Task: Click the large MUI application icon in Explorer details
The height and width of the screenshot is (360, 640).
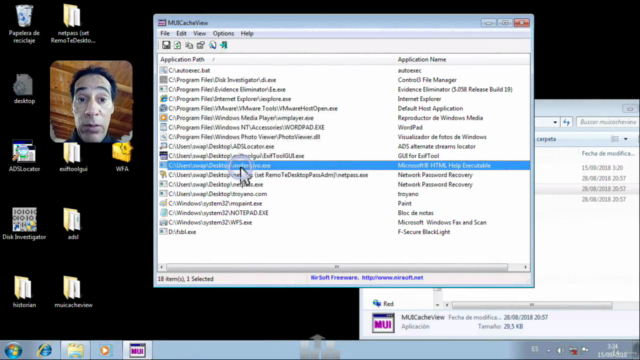Action: point(383,323)
